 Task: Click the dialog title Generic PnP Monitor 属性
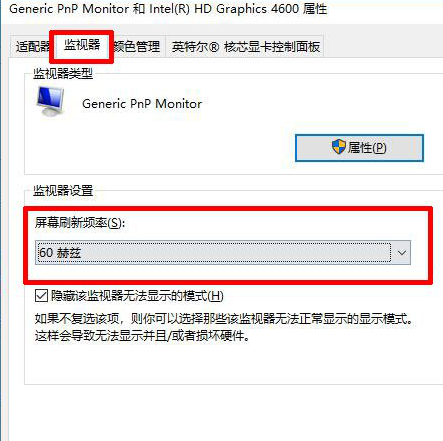(x=168, y=9)
